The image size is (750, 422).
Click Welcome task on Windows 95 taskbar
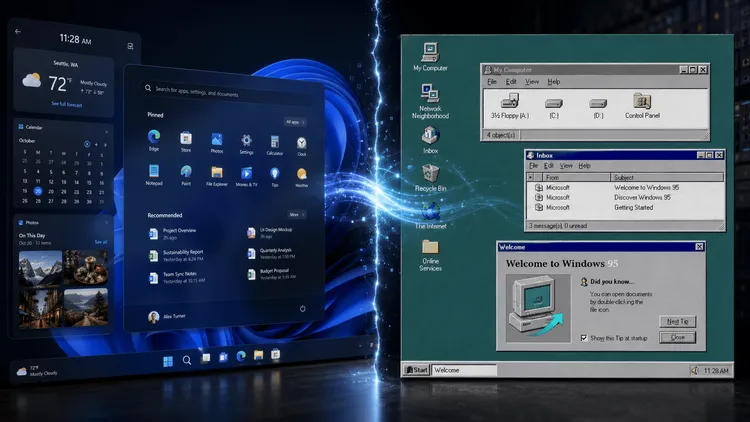pos(464,370)
